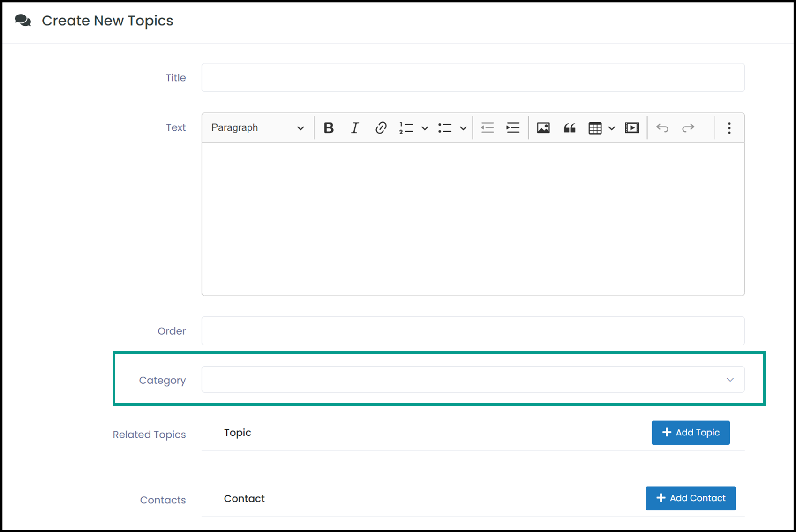The image size is (796, 532).
Task: Click the Create New Topics heading
Action: click(107, 21)
